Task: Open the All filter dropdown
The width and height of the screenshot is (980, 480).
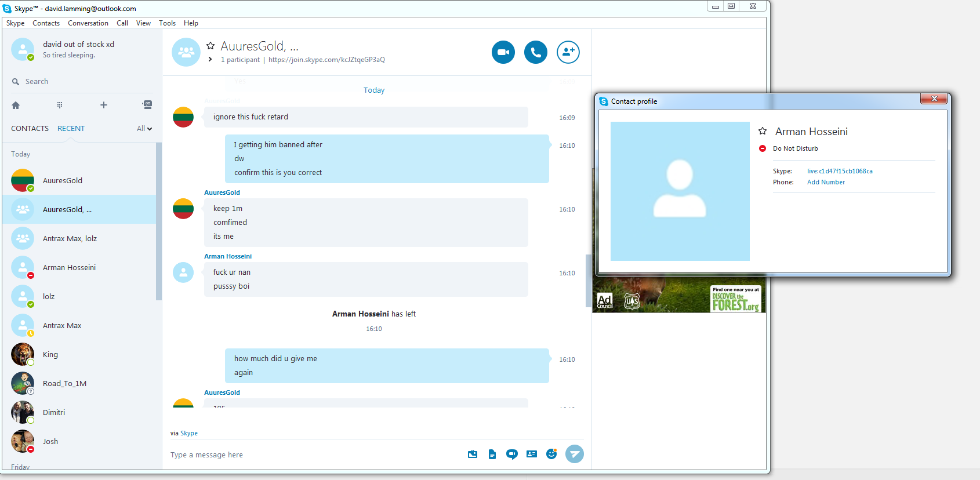Action: tap(144, 129)
